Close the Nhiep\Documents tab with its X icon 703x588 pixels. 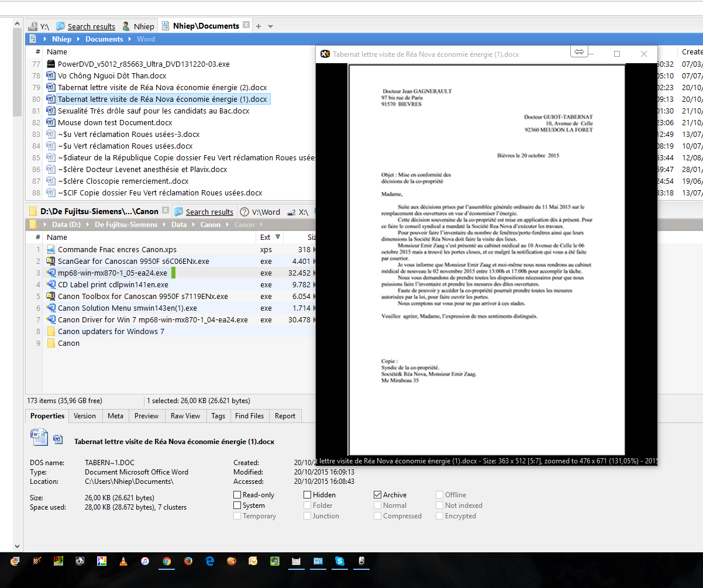[x=246, y=25]
